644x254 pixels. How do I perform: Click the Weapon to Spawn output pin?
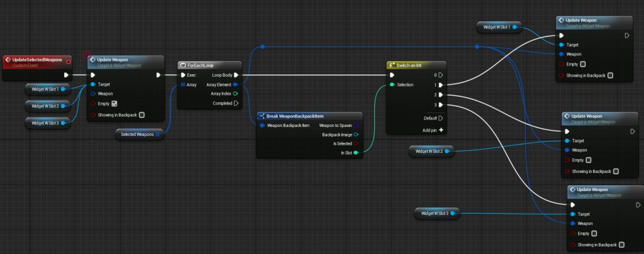coord(356,125)
